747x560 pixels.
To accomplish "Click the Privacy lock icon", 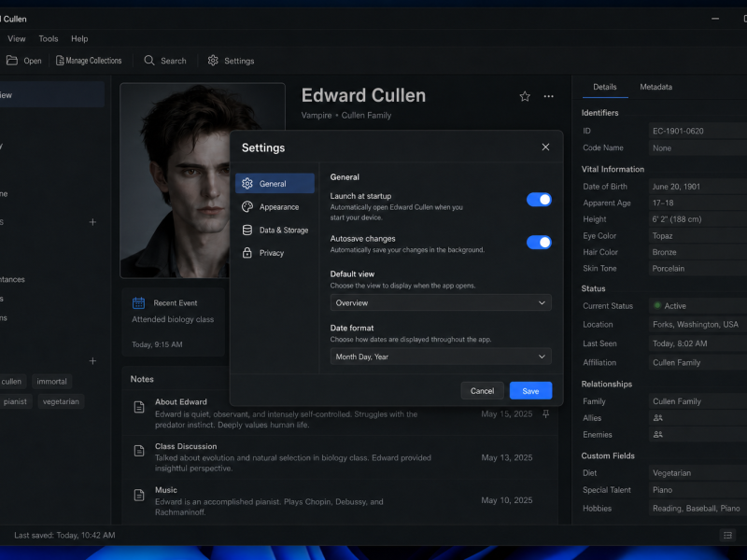I will pyautogui.click(x=247, y=253).
